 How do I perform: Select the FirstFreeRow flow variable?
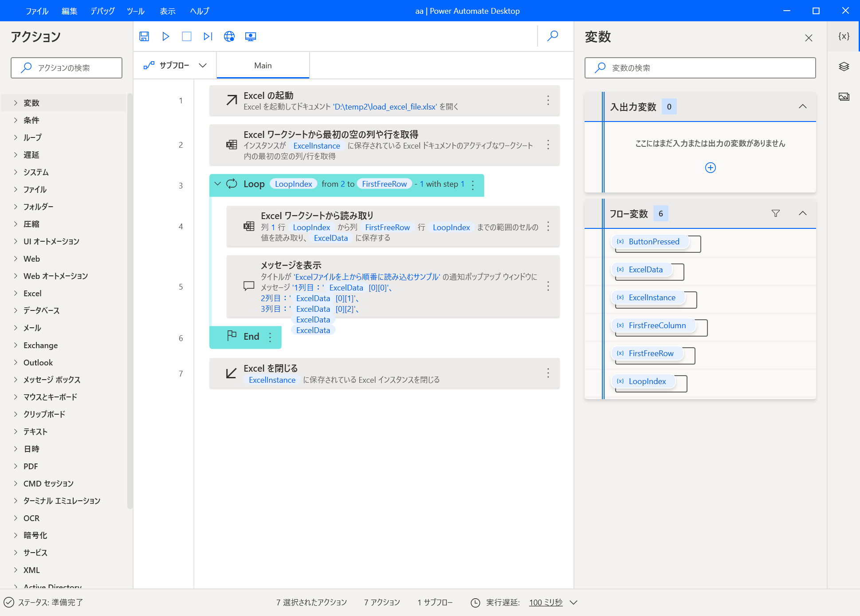tap(647, 353)
